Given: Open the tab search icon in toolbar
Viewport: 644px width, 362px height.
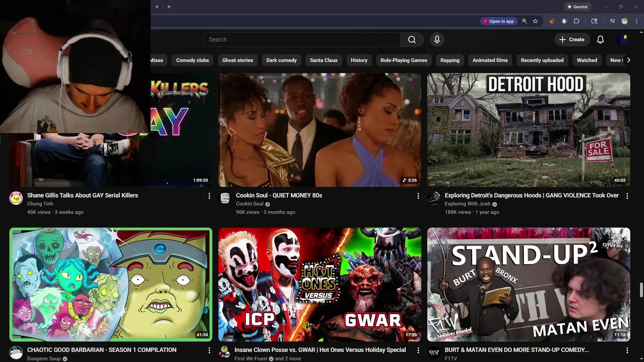Looking at the screenshot, I should pos(594,21).
